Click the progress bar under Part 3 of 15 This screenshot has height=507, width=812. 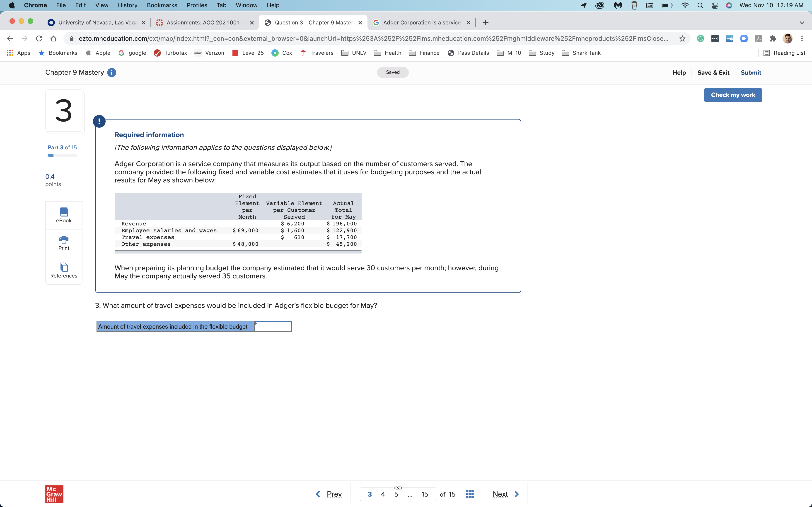point(62,155)
